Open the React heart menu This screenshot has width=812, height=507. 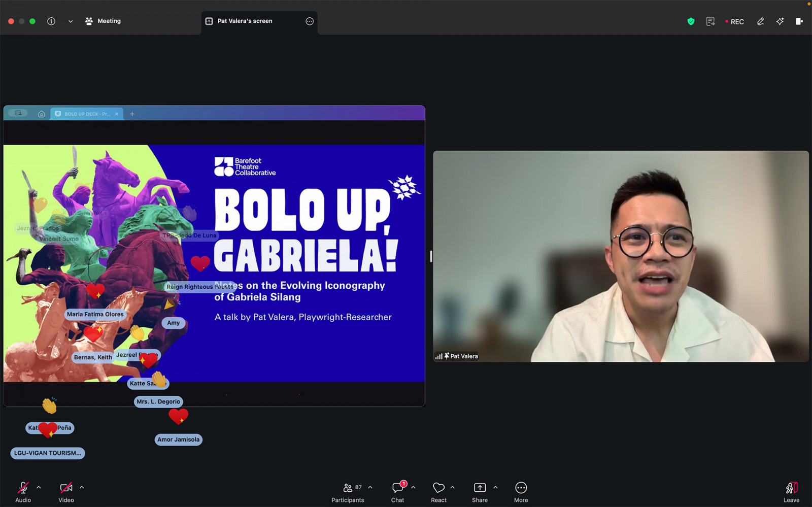(439, 492)
